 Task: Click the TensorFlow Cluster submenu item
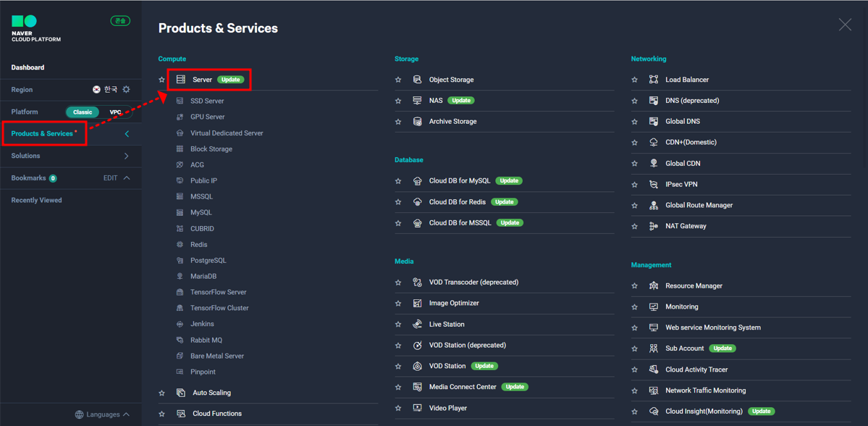tap(220, 308)
